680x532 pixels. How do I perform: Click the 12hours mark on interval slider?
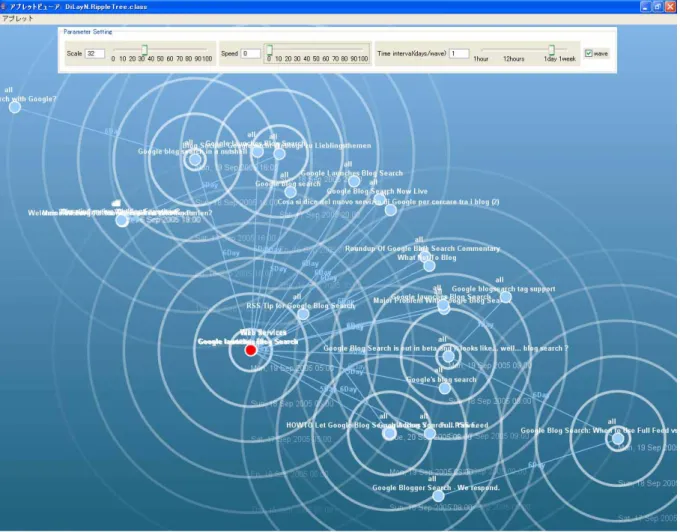(513, 59)
